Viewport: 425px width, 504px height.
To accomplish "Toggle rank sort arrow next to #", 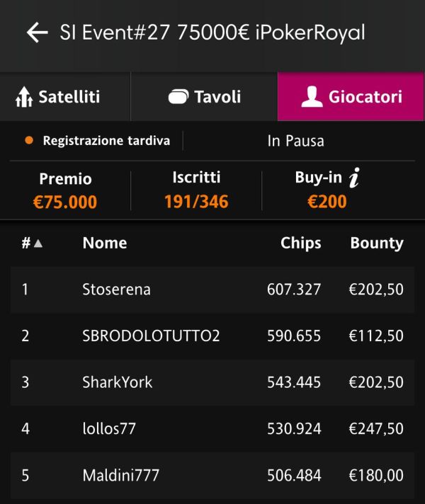I will (x=38, y=244).
